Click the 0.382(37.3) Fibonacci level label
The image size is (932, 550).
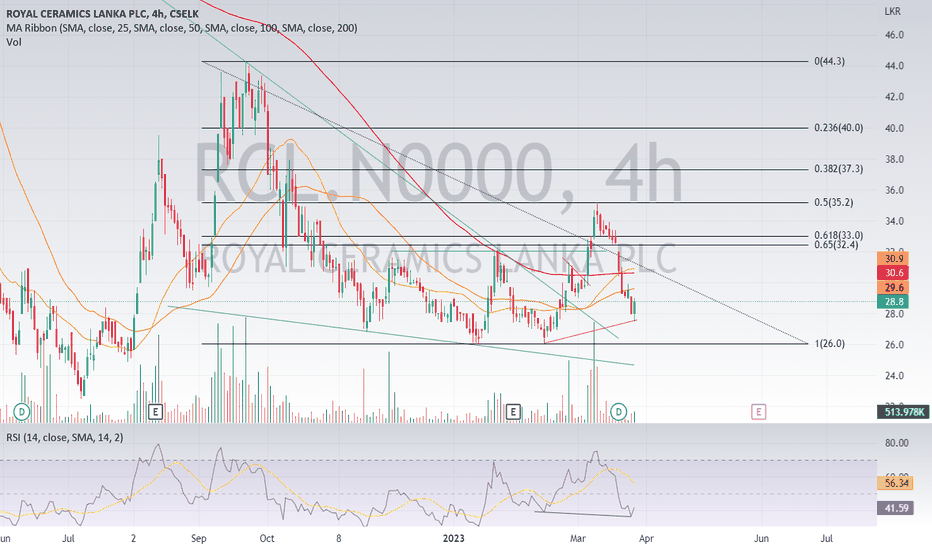pyautogui.click(x=839, y=169)
